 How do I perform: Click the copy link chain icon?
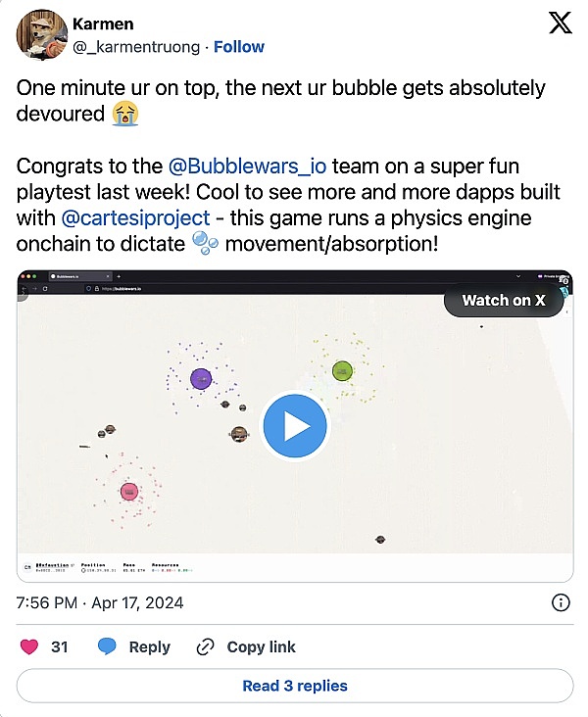205,646
